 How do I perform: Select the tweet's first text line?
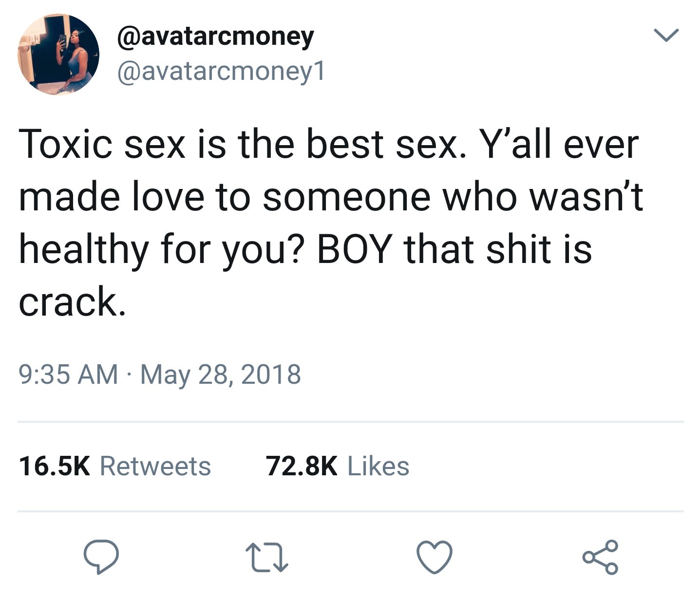click(329, 145)
